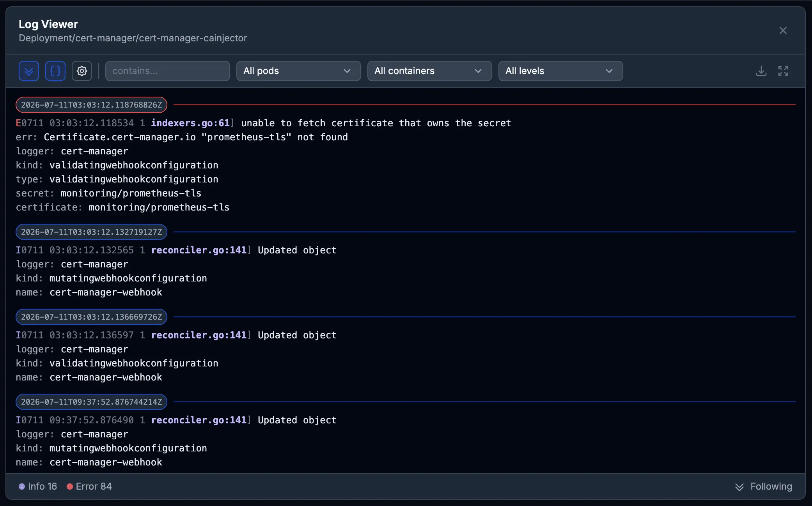This screenshot has height=506, width=812.
Task: Click the 'secret: monitoring/prometheus-tls' line
Action: coord(108,193)
